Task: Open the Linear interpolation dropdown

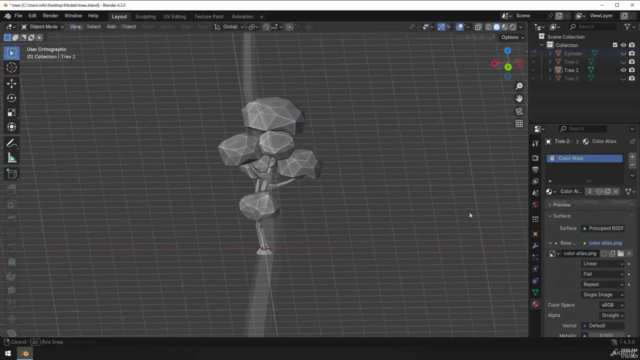Action: [x=603, y=264]
